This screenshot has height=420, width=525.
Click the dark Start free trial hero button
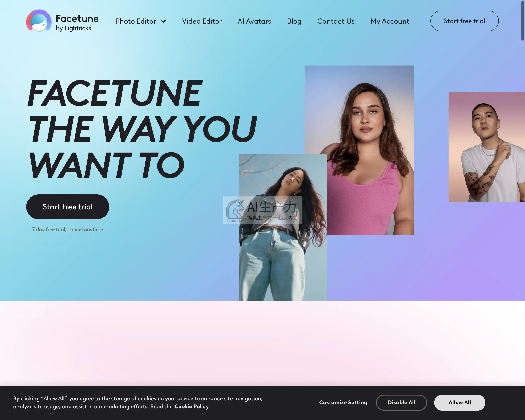coord(68,207)
